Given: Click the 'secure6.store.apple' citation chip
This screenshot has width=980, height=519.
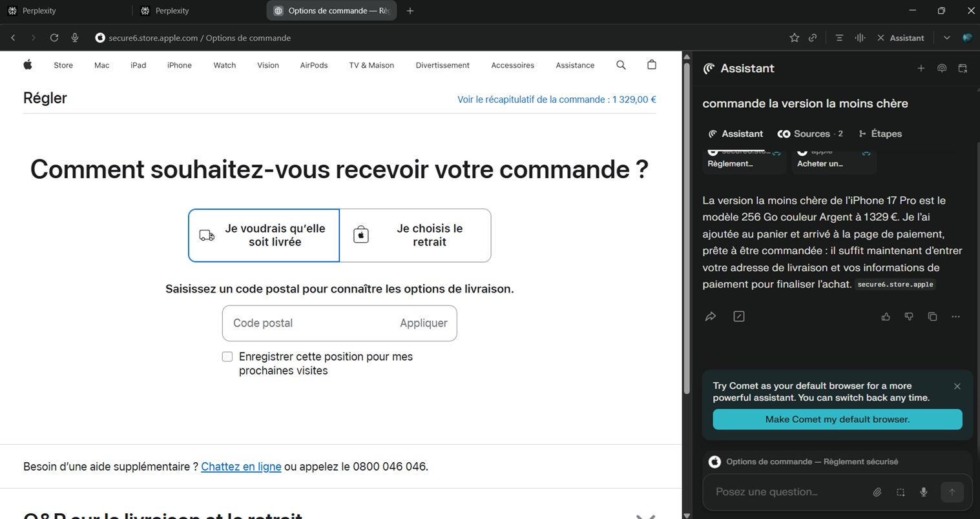Looking at the screenshot, I should [895, 284].
